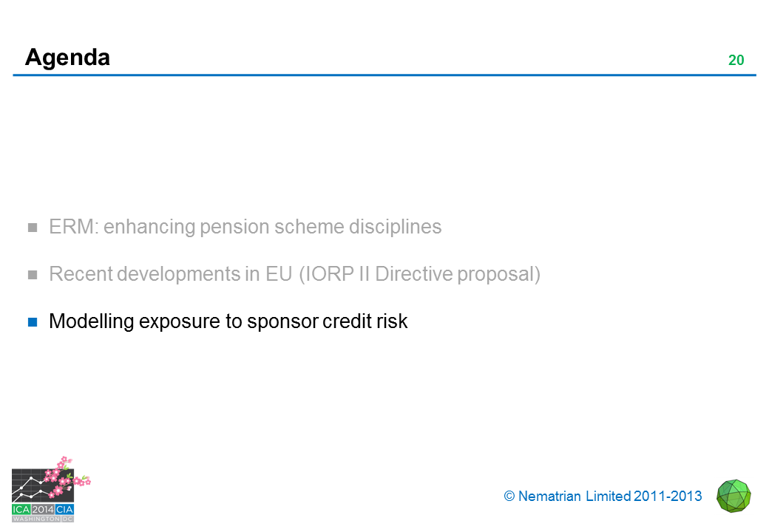The height and width of the screenshot is (532, 769).
Task: Click the grey bullet beside ERM item
Action: coord(33,228)
